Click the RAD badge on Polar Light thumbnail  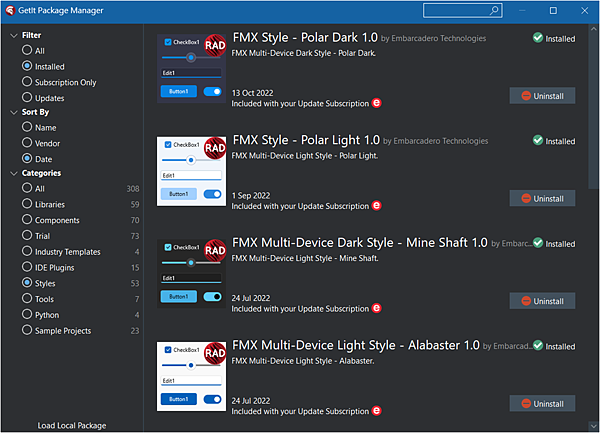pyautogui.click(x=215, y=148)
